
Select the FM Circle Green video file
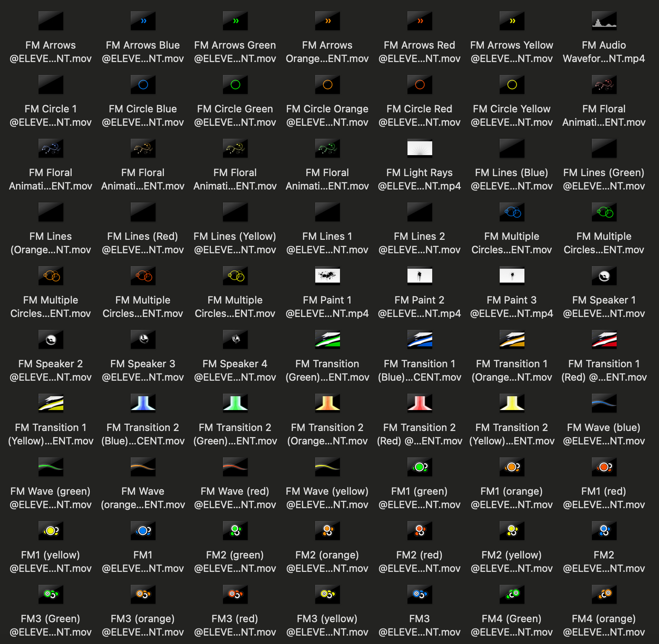[235, 85]
